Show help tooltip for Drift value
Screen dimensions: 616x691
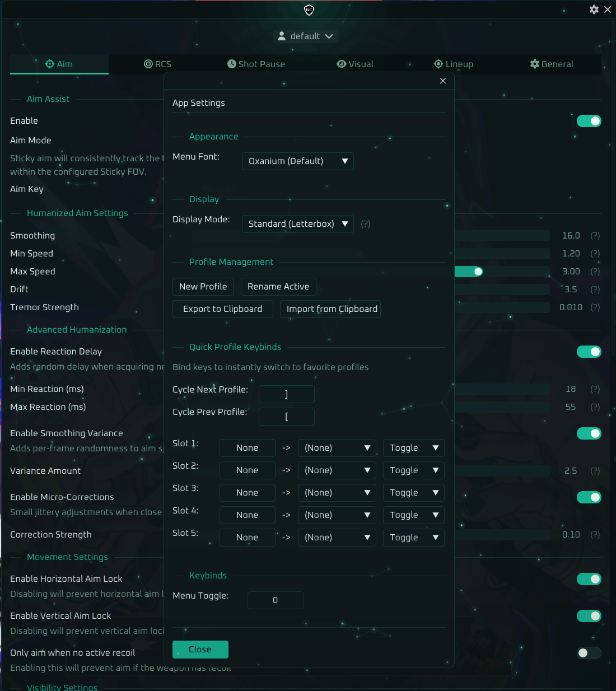point(595,290)
